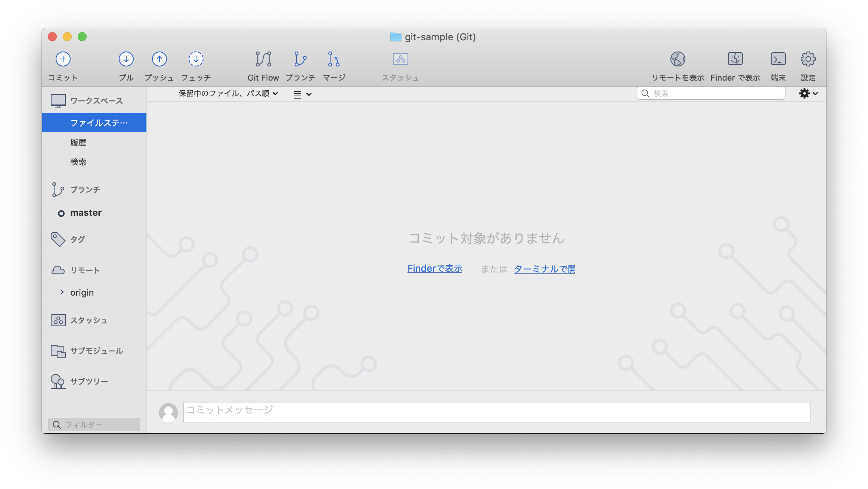Switch to the 履歴 (History) view

click(78, 142)
